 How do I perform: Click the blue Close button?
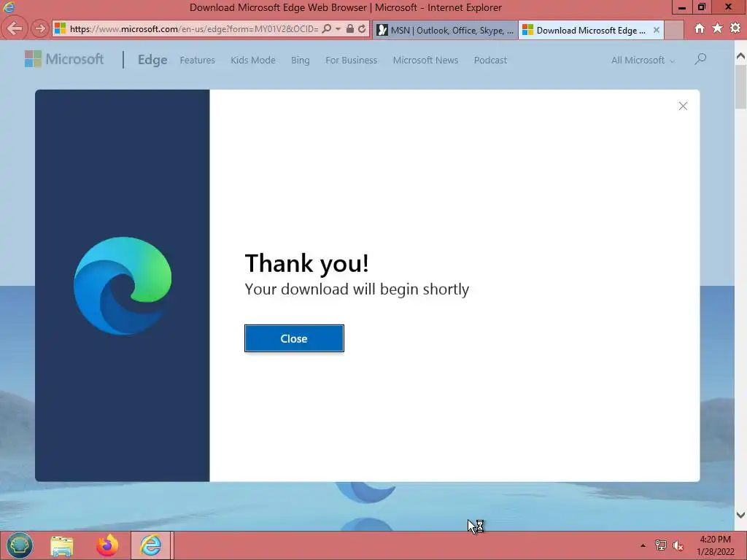point(294,338)
